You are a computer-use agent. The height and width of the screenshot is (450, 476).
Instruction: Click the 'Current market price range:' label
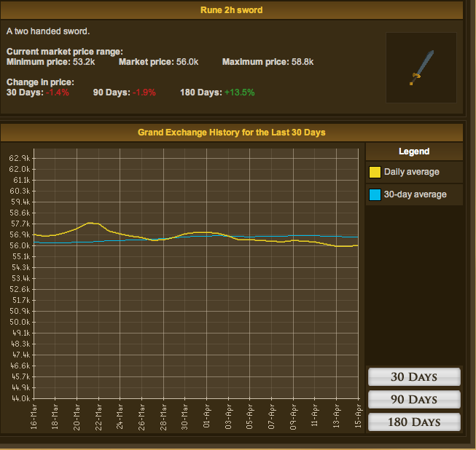pos(65,52)
